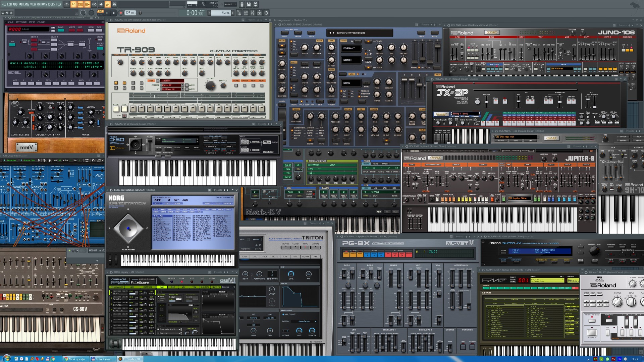The image size is (644, 362).
Task: Toggle PAT/SONG mode switch
Action: pos(100,13)
